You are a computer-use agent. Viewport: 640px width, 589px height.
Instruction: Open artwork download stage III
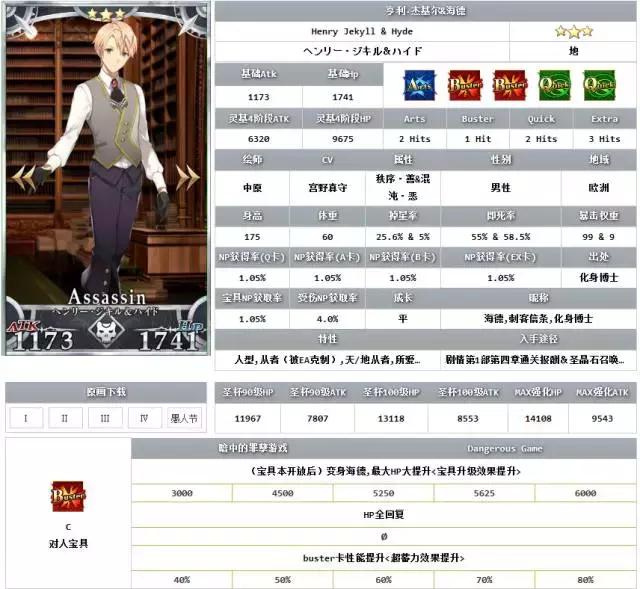tap(105, 418)
